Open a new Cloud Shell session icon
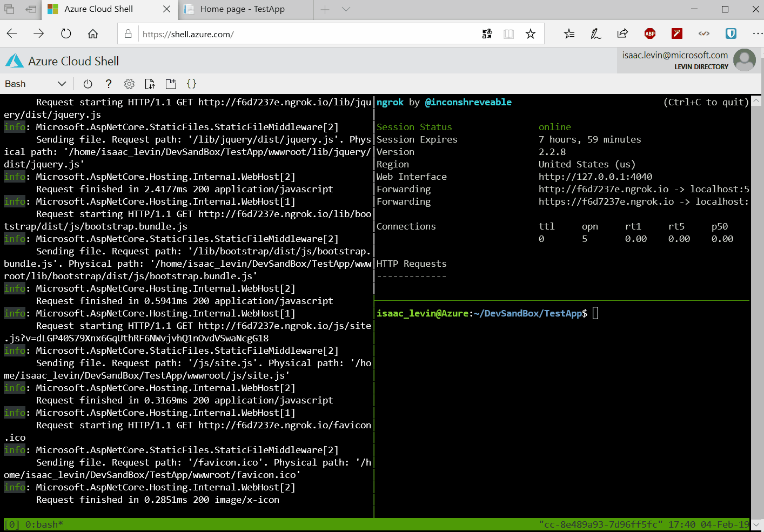Screen dimensions: 764x532 (x=171, y=84)
